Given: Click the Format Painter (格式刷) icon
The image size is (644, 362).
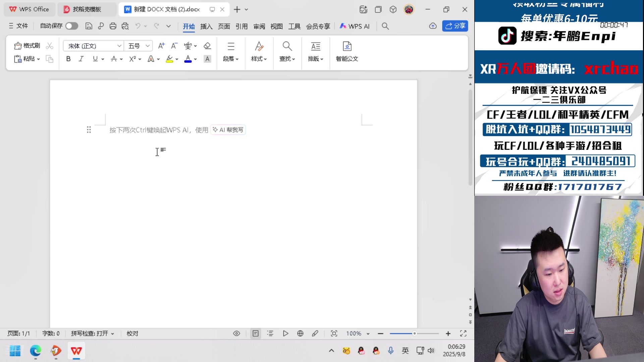Looking at the screenshot, I should click(x=18, y=46).
